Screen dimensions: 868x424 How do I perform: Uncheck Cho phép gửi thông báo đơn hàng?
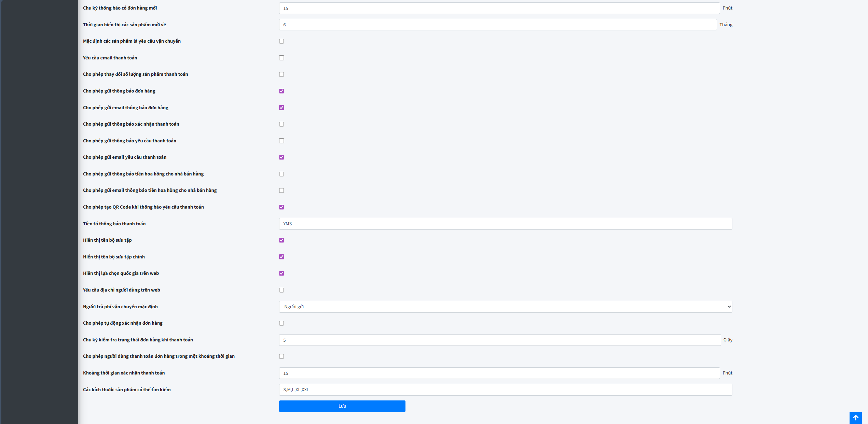click(x=281, y=91)
